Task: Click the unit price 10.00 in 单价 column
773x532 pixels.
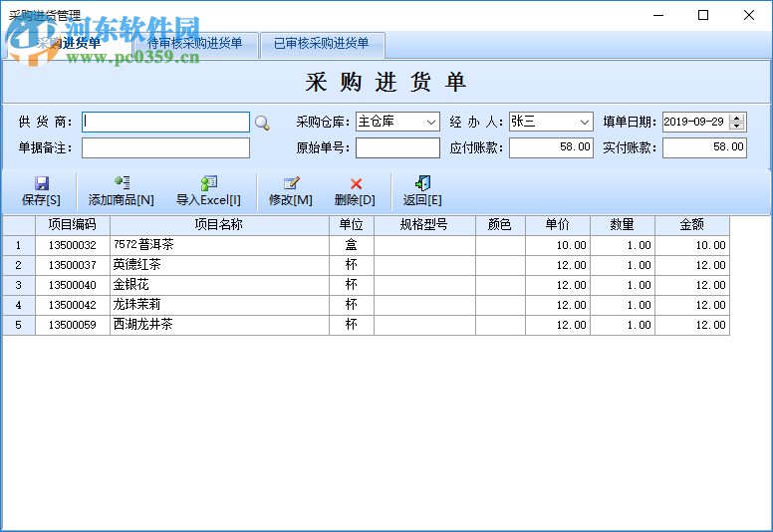Action: pyautogui.click(x=558, y=245)
